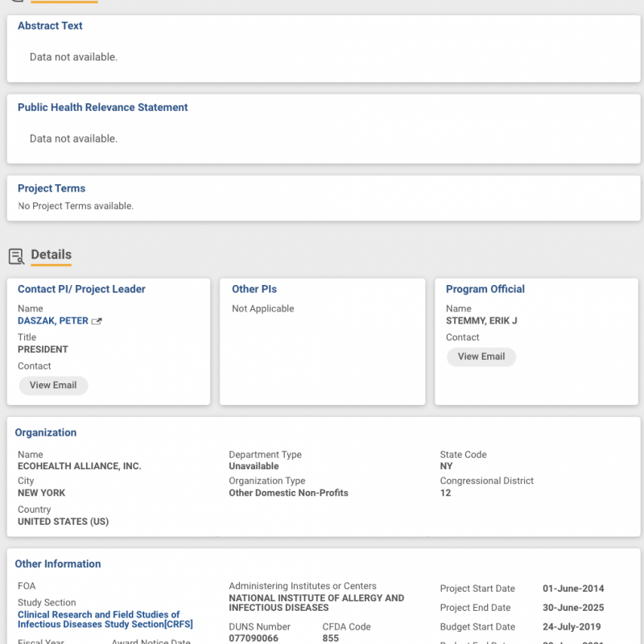Screen dimensions: 644x644
Task: Select the ECOHEALTH ALLIANCE, INC. organization name
Action: pyautogui.click(x=79, y=466)
